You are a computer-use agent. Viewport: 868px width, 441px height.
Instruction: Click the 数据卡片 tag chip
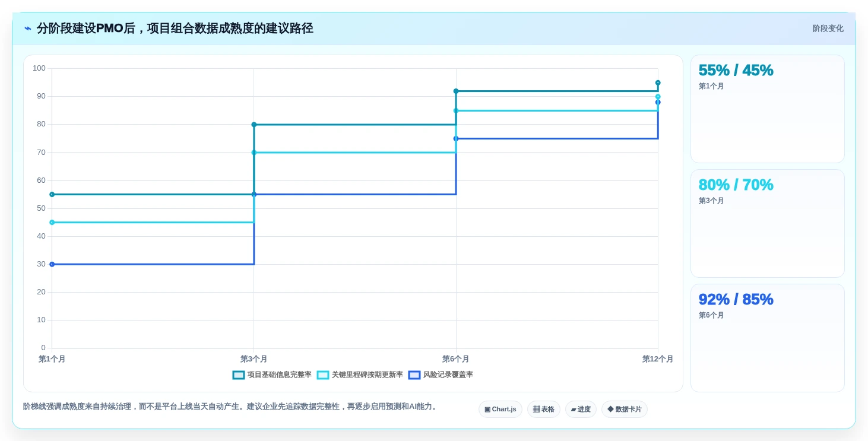(x=625, y=410)
